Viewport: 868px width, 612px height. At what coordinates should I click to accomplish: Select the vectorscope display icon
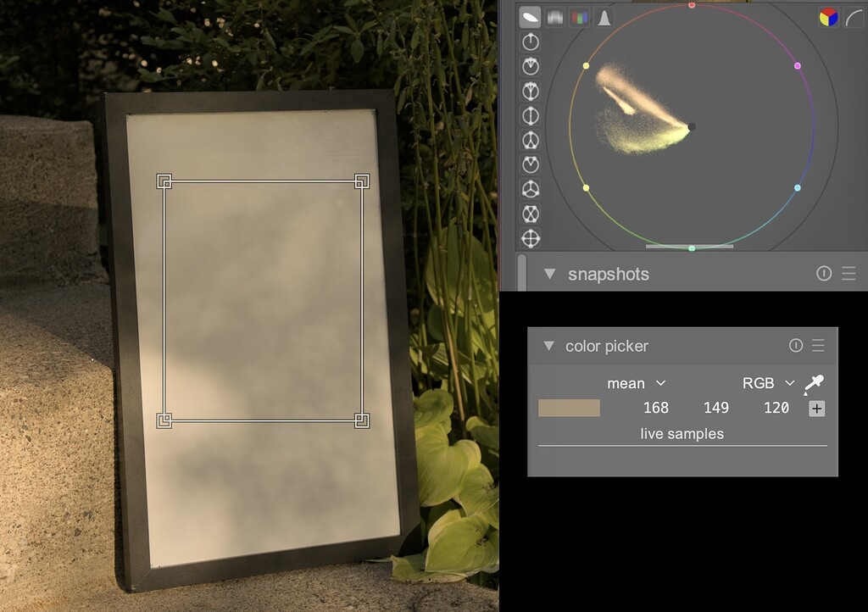(x=530, y=16)
